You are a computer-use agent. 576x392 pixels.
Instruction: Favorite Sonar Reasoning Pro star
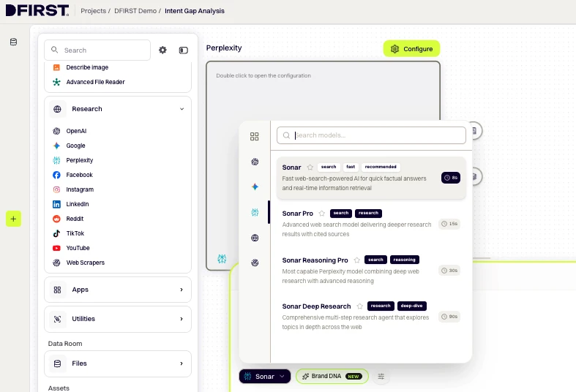[356, 260]
